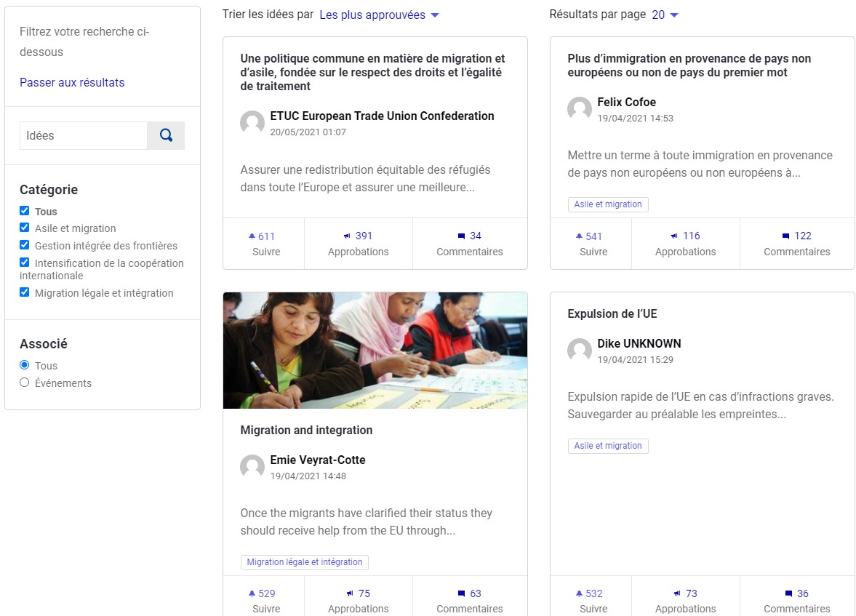Click the Migration and integration card photo

coord(375,350)
